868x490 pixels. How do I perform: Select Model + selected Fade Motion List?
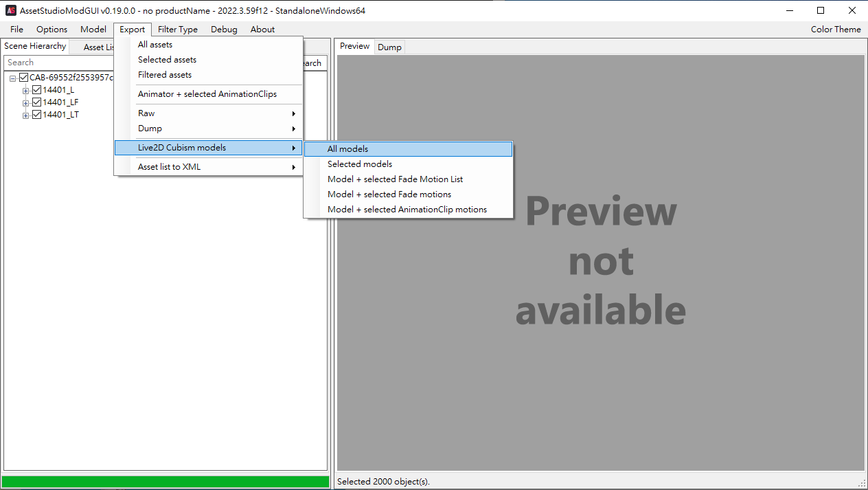click(395, 179)
